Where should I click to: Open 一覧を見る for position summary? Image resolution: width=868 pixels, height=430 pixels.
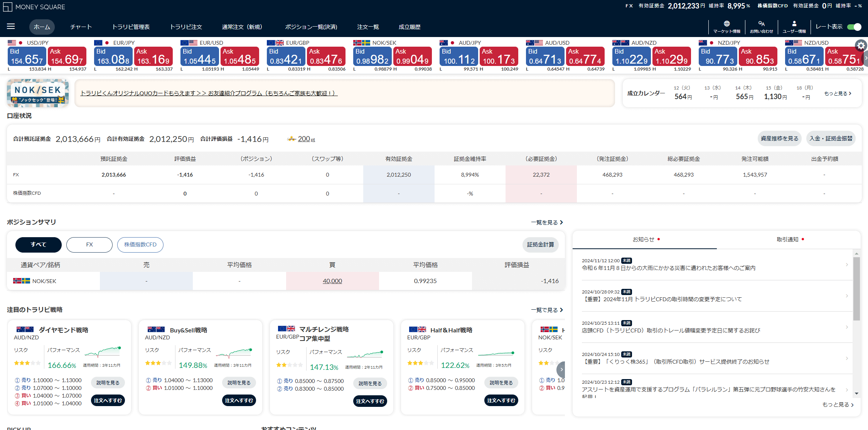tap(547, 223)
